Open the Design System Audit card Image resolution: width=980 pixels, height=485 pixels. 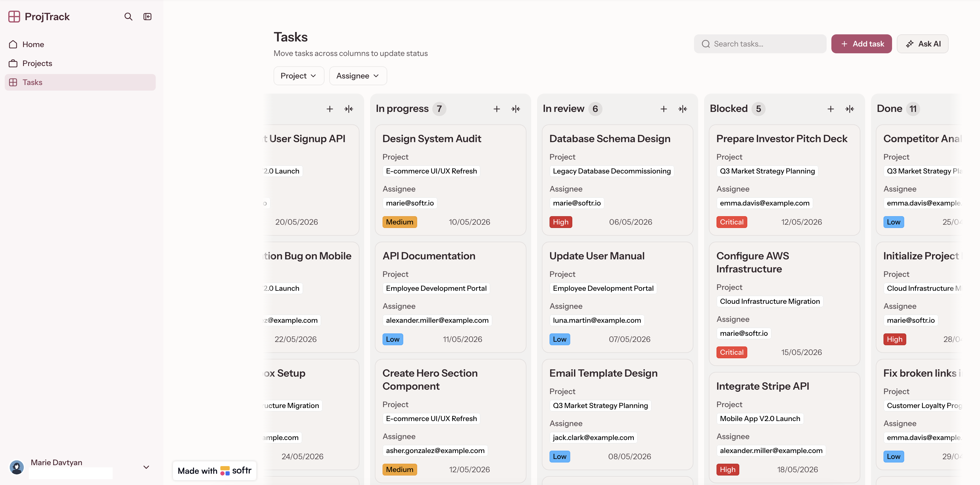[x=450, y=180]
